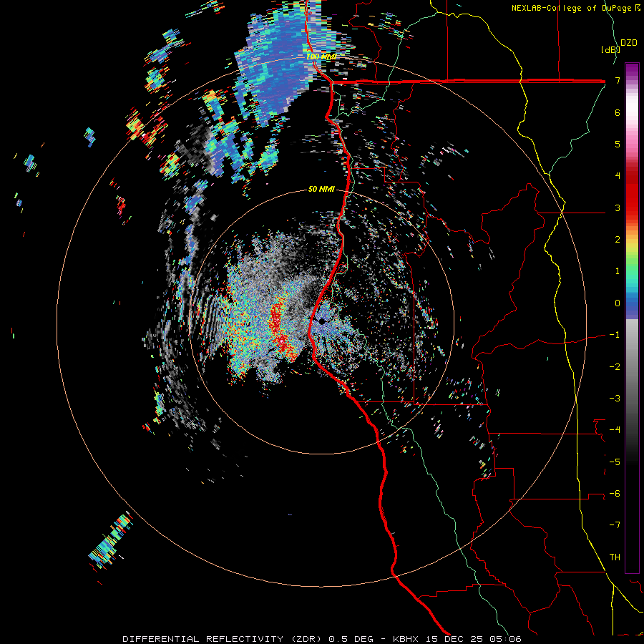The height and width of the screenshot is (644, 644).
Task: Click the -7 value on color scale
Action: point(615,525)
